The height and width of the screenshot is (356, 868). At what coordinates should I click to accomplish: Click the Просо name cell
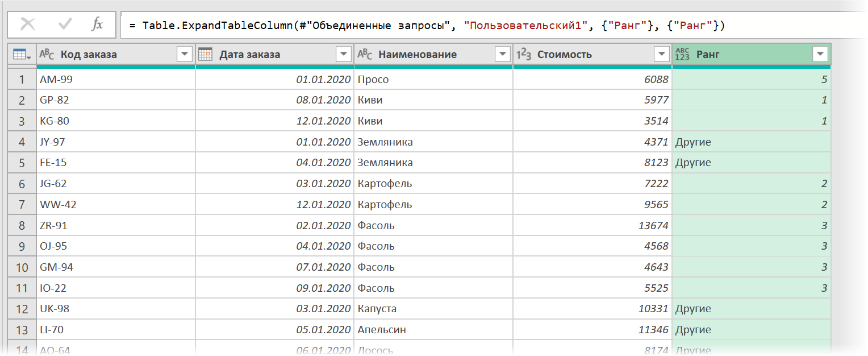(x=433, y=80)
